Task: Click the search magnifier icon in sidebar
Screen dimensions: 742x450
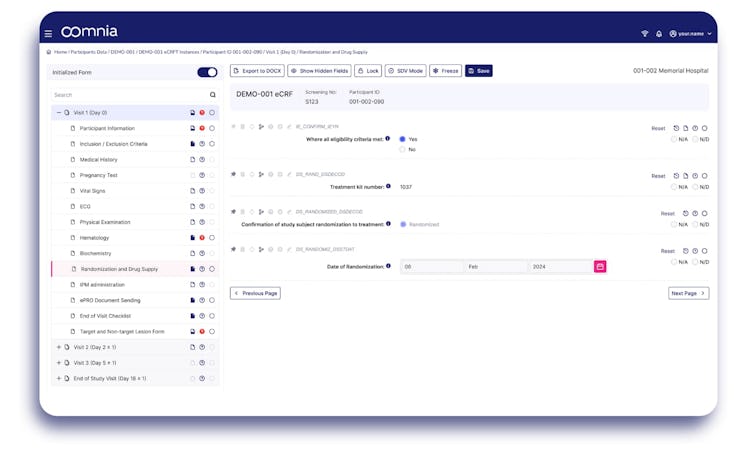Action: (212, 95)
